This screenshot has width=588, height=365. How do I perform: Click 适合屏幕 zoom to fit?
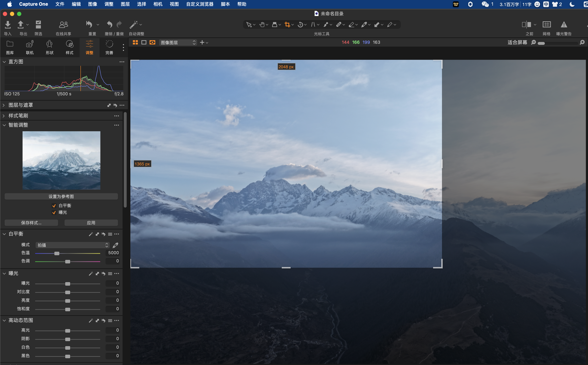coord(517,43)
